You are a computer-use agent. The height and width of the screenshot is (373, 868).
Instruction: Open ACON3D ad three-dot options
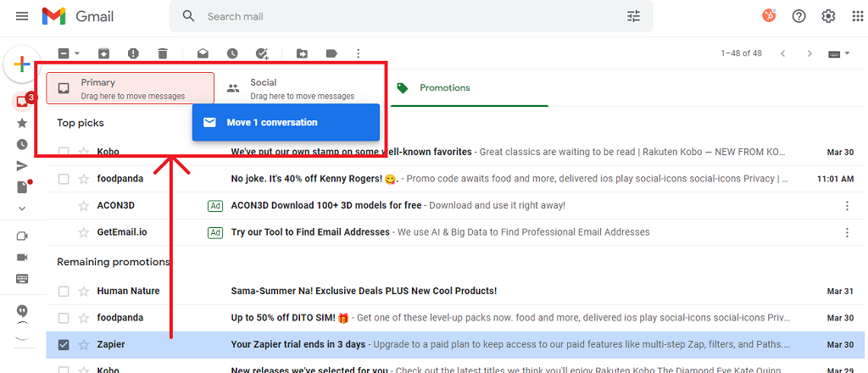tap(847, 206)
